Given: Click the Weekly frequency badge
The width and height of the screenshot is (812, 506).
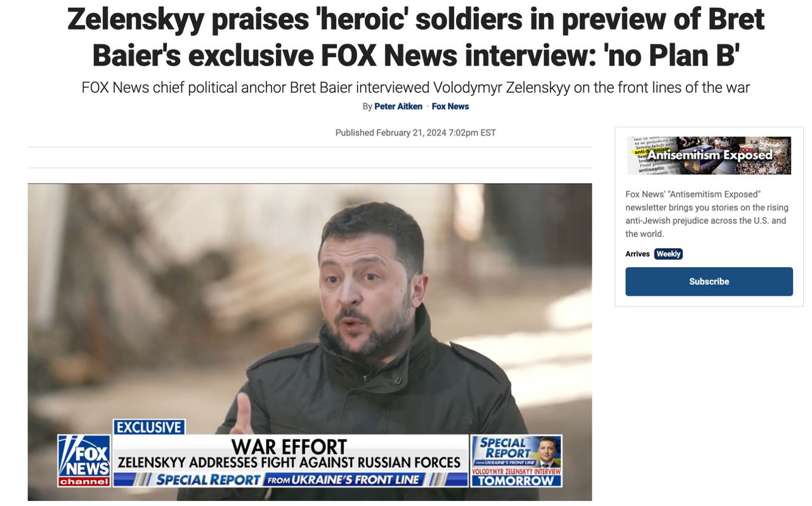Looking at the screenshot, I should (669, 254).
